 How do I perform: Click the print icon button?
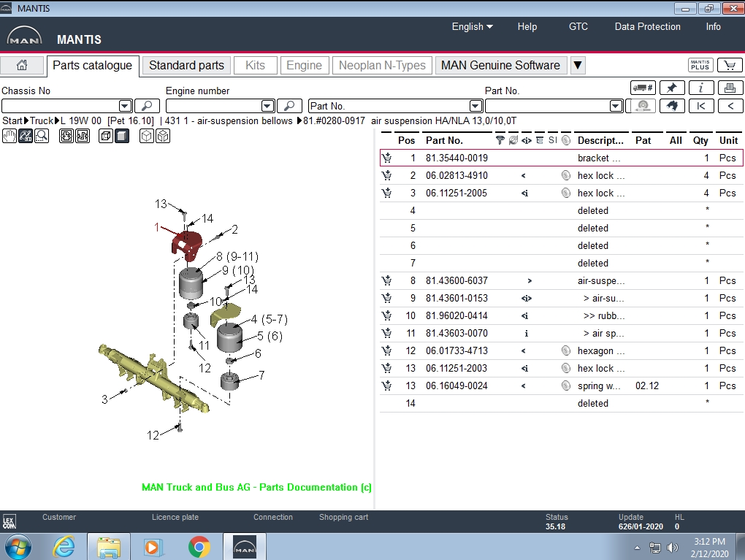730,88
